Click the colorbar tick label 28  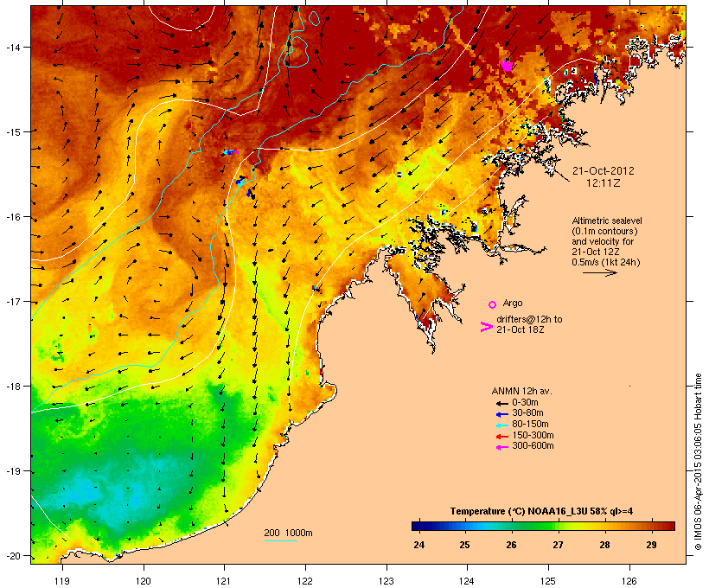click(x=604, y=545)
